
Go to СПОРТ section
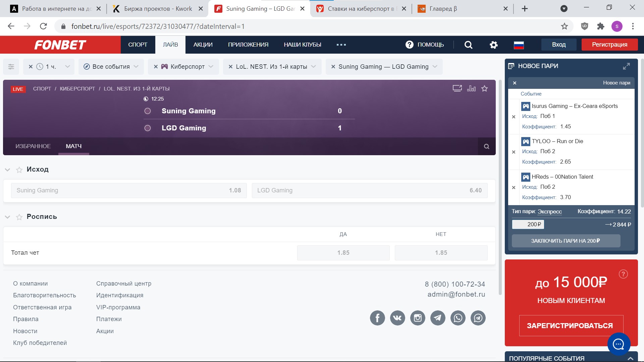[x=138, y=45]
